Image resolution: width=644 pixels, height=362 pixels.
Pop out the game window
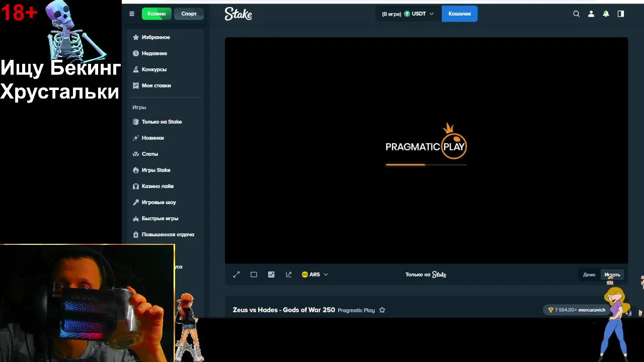pos(289,275)
